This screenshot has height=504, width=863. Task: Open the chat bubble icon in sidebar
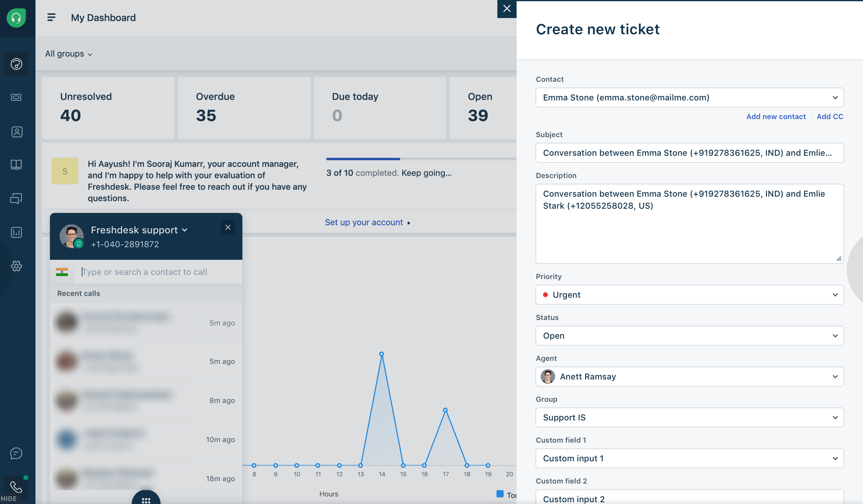(x=16, y=453)
